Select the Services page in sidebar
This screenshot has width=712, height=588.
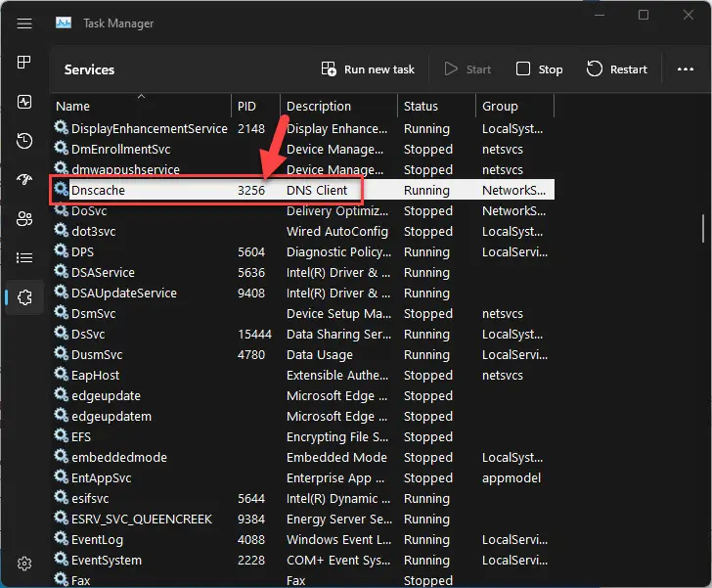coord(24,297)
